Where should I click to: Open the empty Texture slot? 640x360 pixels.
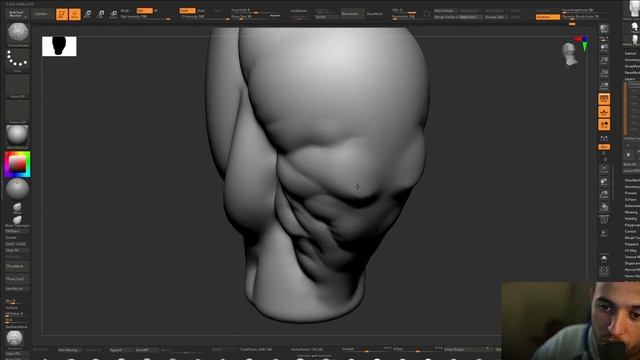(18, 111)
